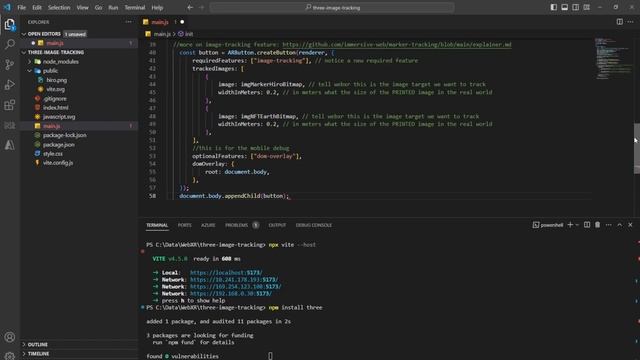This screenshot has width=640, height=360.
Task: Click the command center search box
Action: (332, 7)
